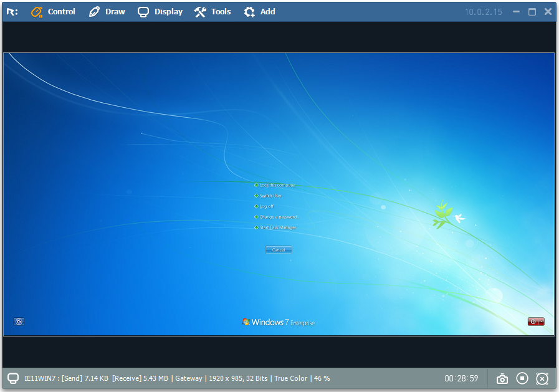Click the Ease of Access button

click(19, 322)
